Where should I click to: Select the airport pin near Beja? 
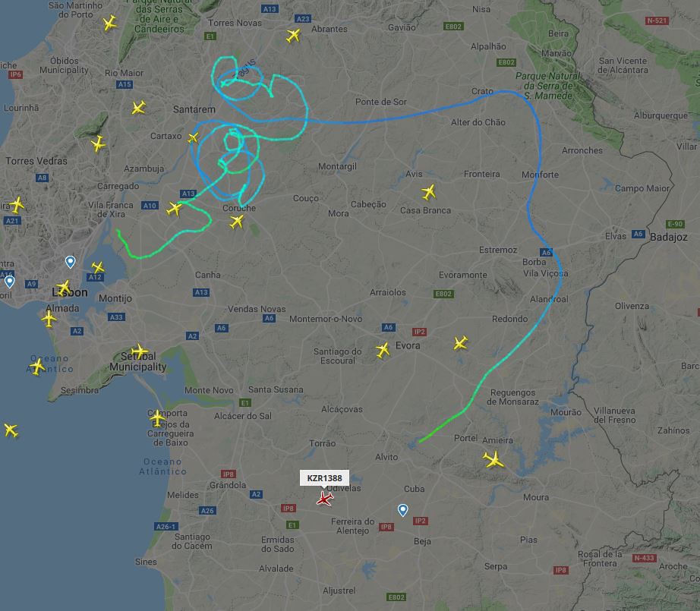(x=402, y=510)
